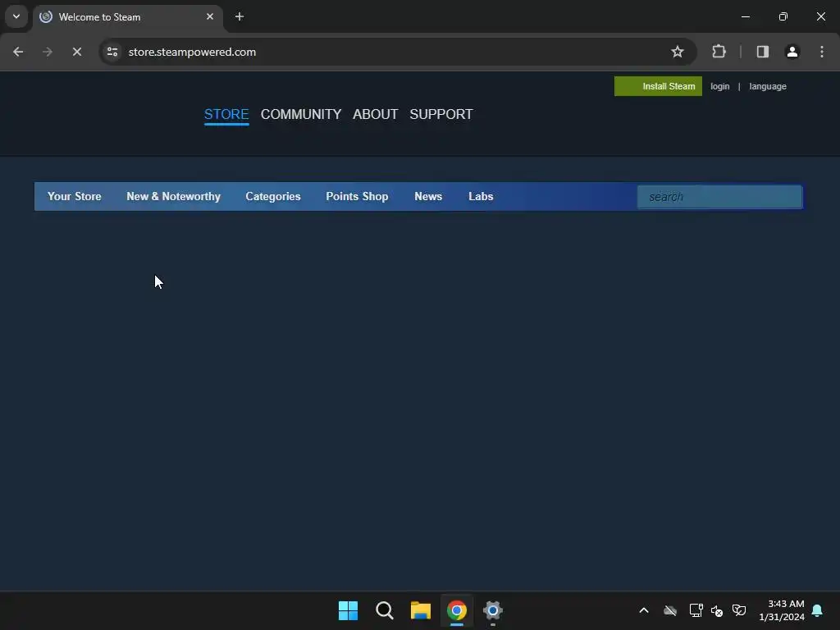The height and width of the screenshot is (630, 840).
Task: Open File Explorer from taskbar
Action: click(421, 610)
